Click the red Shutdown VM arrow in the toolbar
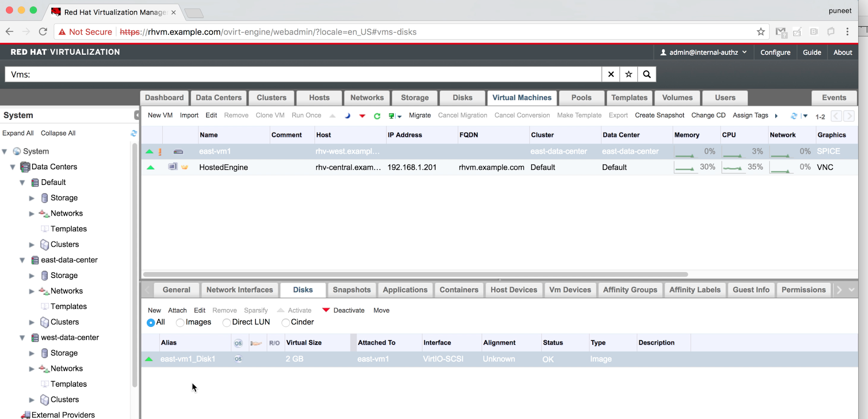 click(x=362, y=116)
